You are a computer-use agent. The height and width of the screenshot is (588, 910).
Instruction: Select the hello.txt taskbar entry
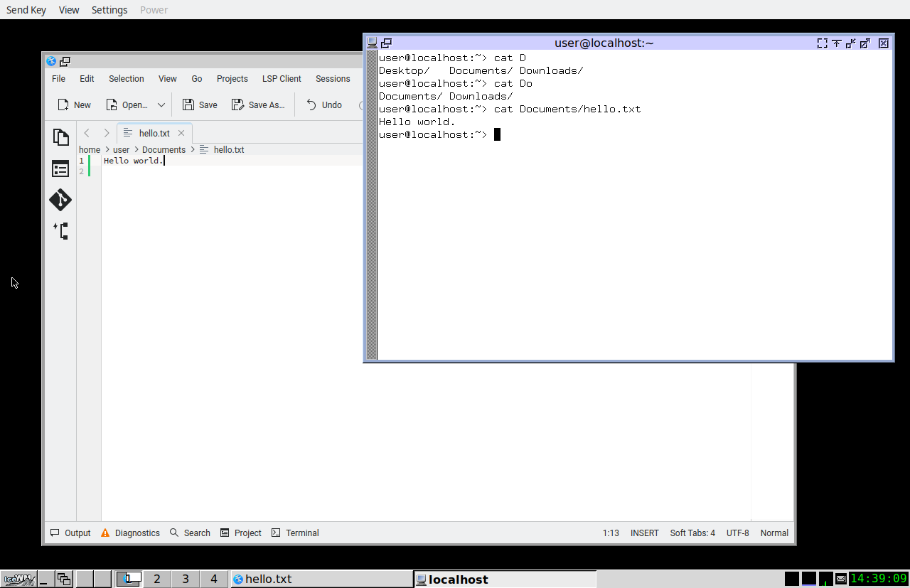321,579
